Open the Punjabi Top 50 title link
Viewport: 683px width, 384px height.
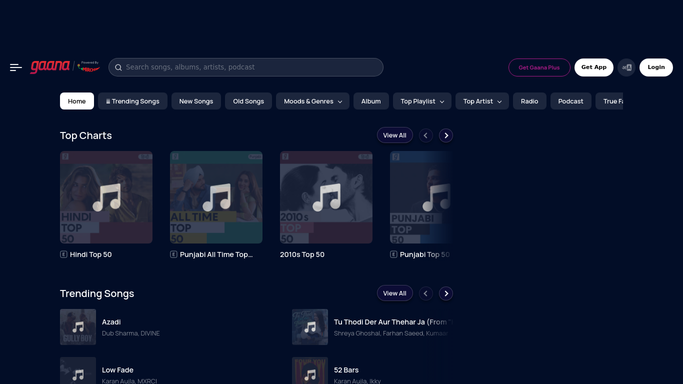tap(425, 255)
